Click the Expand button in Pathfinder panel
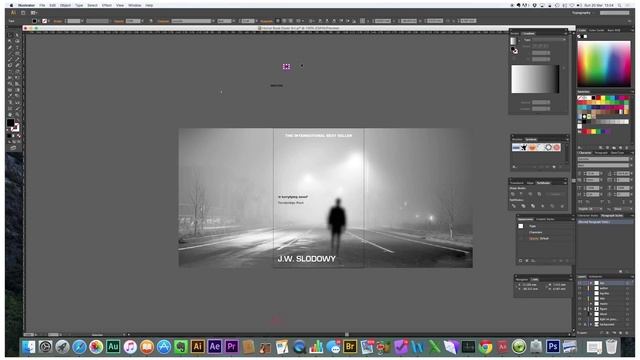The width and height of the screenshot is (640, 360). tap(556, 194)
